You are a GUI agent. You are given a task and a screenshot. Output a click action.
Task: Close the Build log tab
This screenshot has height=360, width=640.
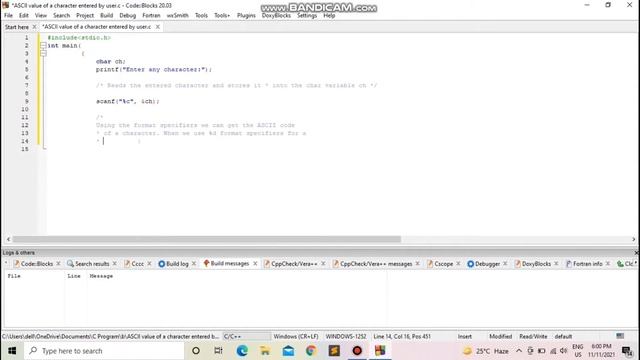[194, 264]
